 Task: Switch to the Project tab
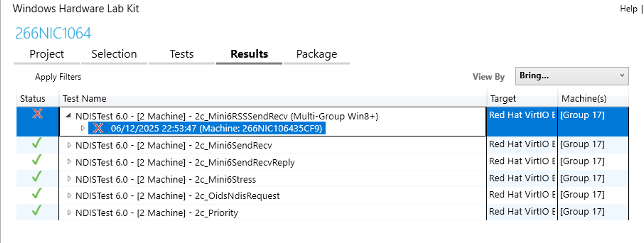tap(47, 54)
